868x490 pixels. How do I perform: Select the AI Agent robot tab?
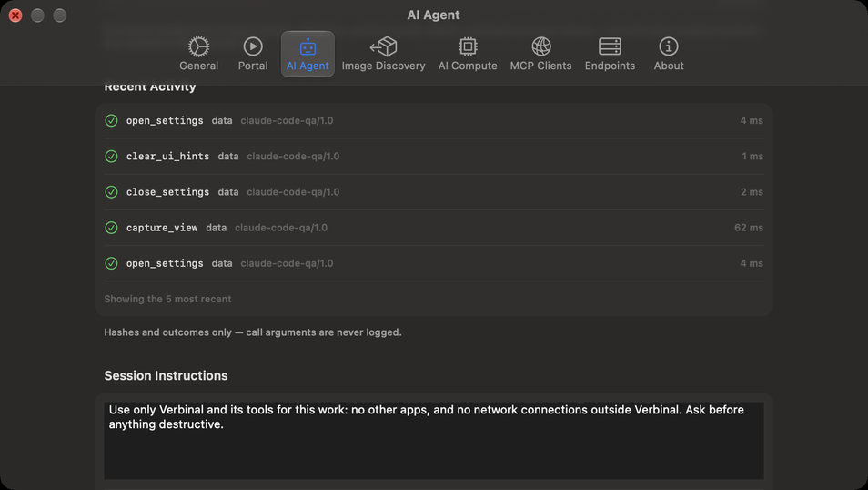pyautogui.click(x=308, y=54)
